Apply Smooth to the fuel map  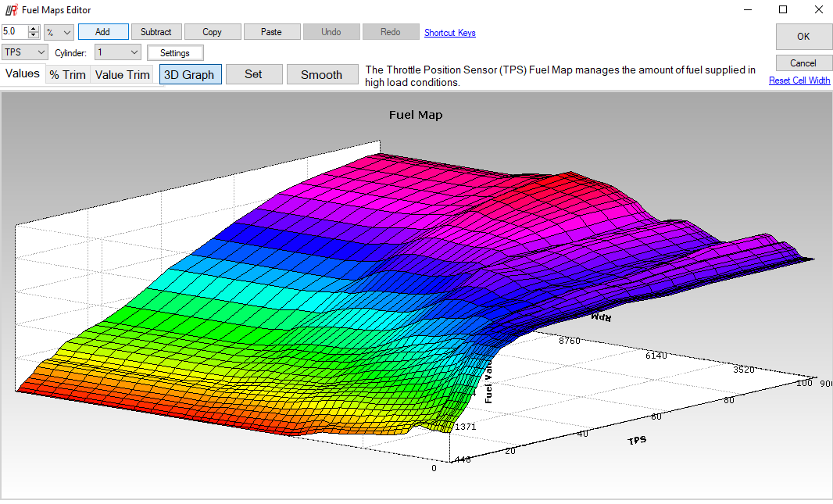pos(321,75)
